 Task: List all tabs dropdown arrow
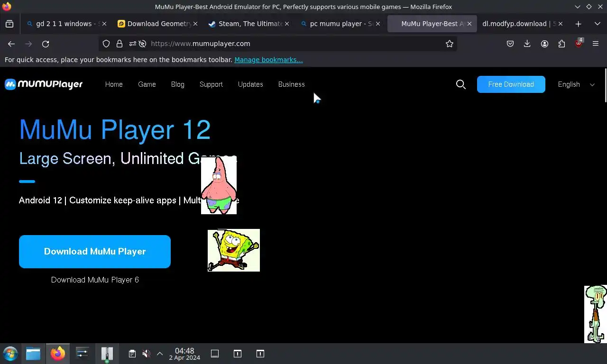[598, 24]
